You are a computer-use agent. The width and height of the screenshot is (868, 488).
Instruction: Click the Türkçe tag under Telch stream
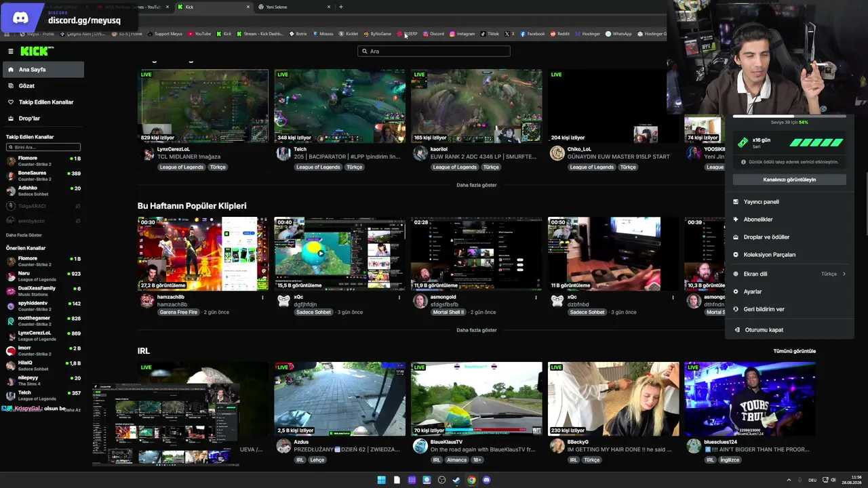(x=354, y=167)
